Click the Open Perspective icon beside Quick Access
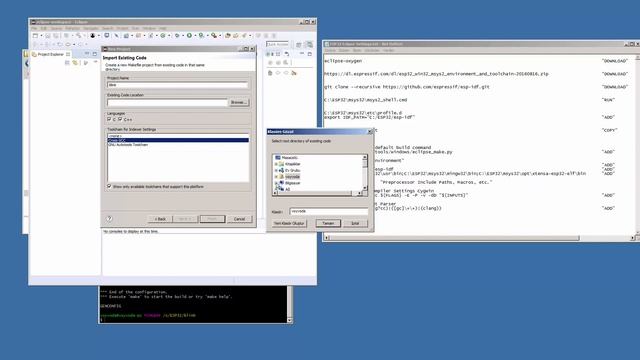 tap(299, 44)
